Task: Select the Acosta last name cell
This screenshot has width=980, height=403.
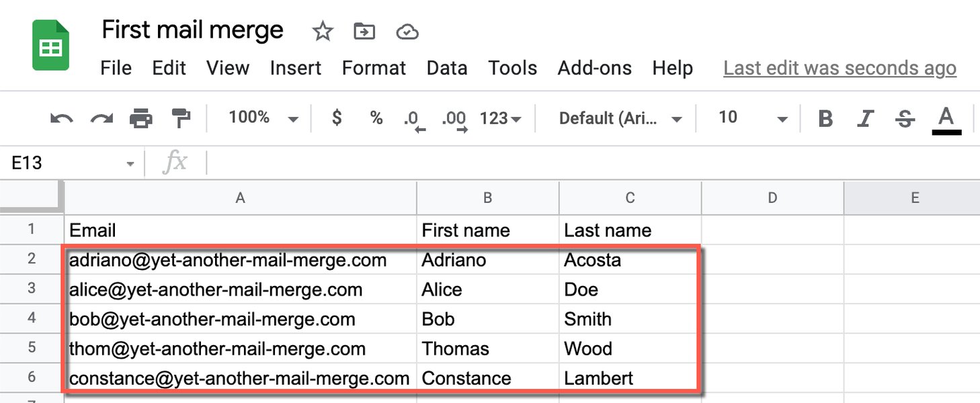Action: [630, 260]
